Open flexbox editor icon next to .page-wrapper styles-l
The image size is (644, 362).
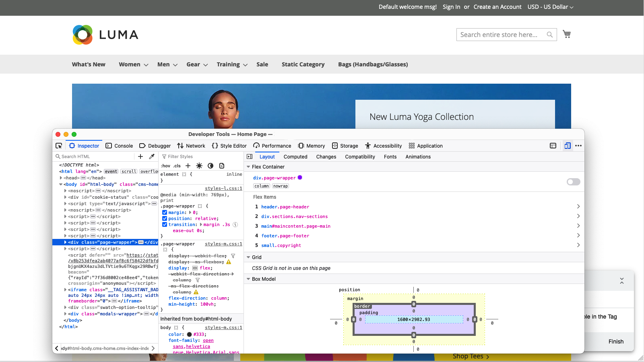200,206
